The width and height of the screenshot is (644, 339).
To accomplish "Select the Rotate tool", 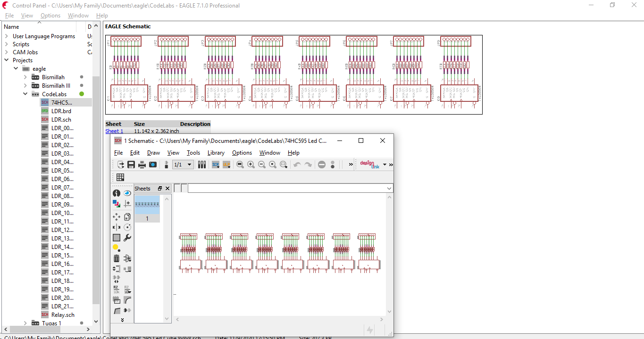I will tap(127, 227).
